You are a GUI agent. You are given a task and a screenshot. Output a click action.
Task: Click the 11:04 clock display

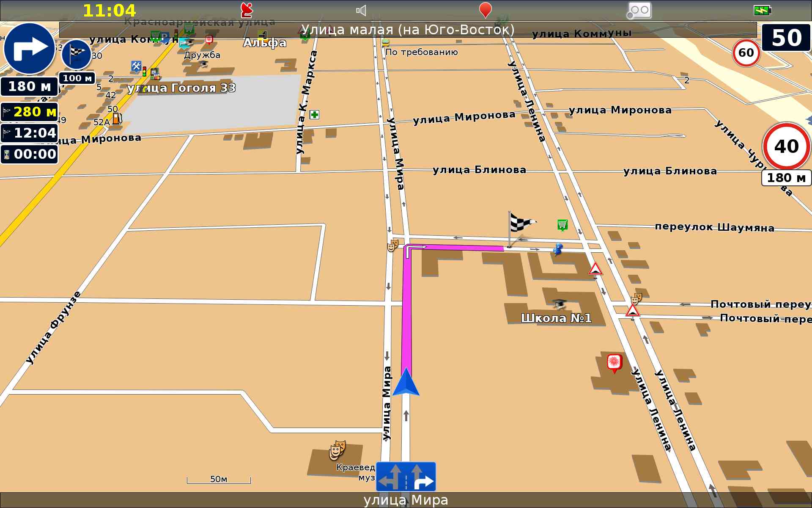pos(109,11)
